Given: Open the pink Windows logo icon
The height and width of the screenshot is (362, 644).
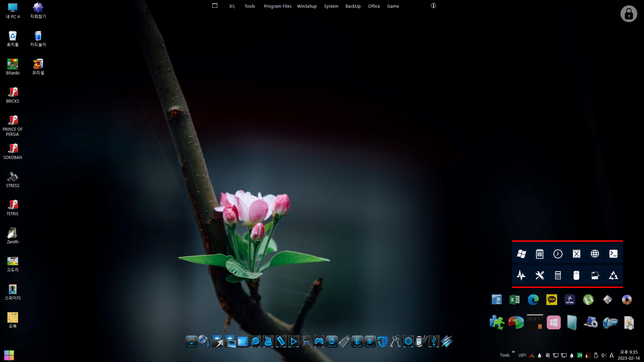Looking at the screenshot, I should tap(554, 322).
